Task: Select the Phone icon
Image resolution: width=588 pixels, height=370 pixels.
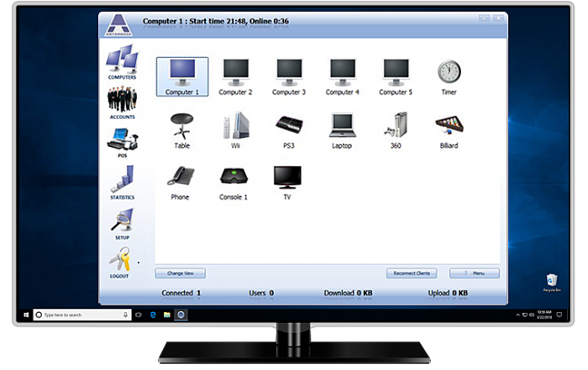Action: pyautogui.click(x=180, y=183)
